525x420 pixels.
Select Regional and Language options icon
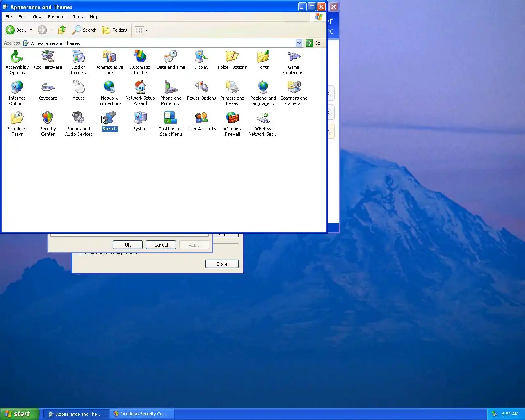coord(263,93)
